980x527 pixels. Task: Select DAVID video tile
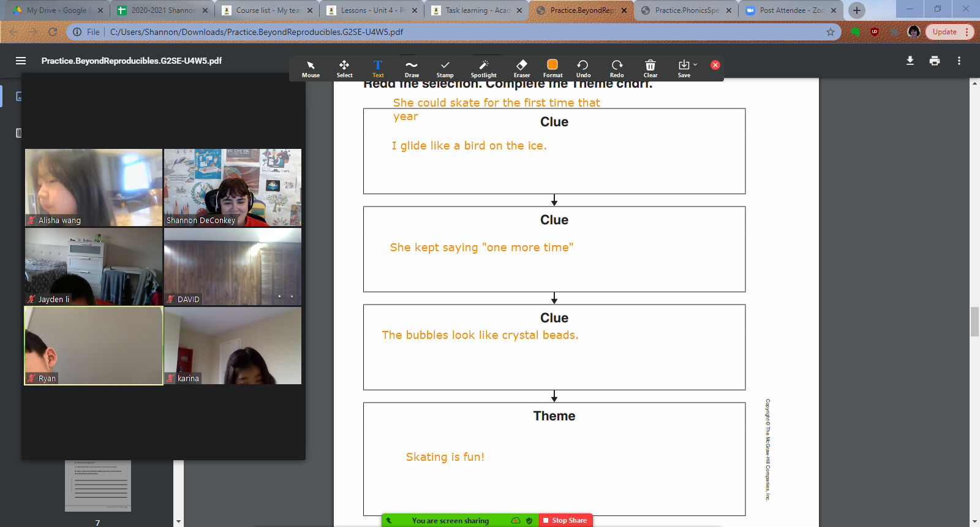click(x=233, y=267)
